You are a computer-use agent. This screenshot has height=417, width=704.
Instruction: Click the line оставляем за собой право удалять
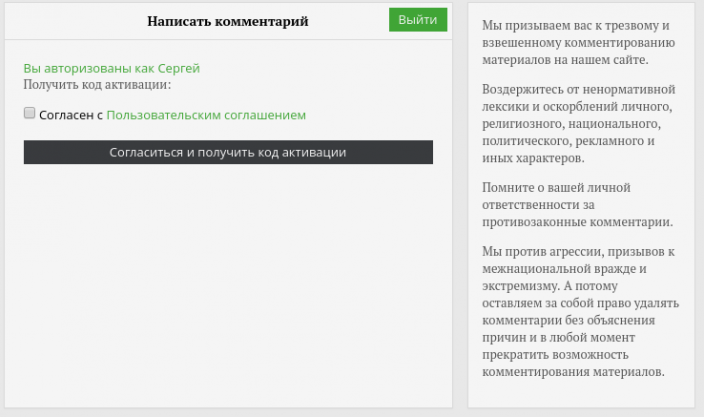click(580, 302)
